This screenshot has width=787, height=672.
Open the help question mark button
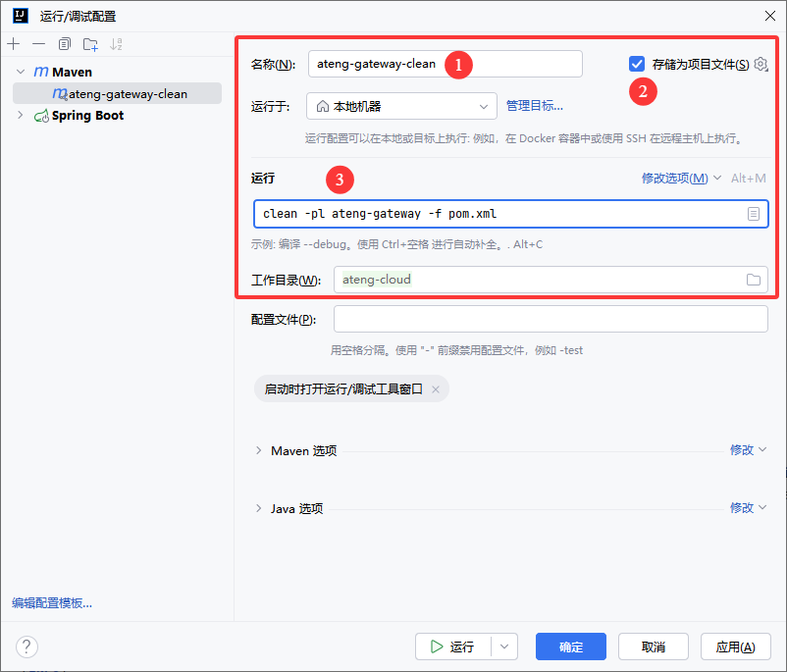coord(26,646)
